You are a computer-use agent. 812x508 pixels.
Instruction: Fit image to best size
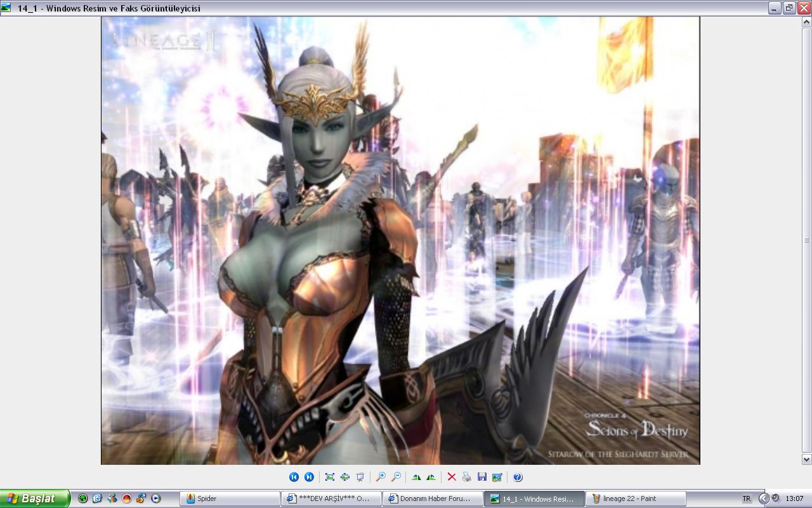click(x=330, y=477)
